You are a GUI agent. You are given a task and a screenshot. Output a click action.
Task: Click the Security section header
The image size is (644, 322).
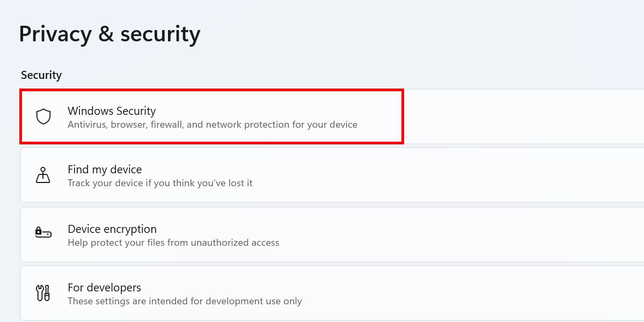[41, 75]
